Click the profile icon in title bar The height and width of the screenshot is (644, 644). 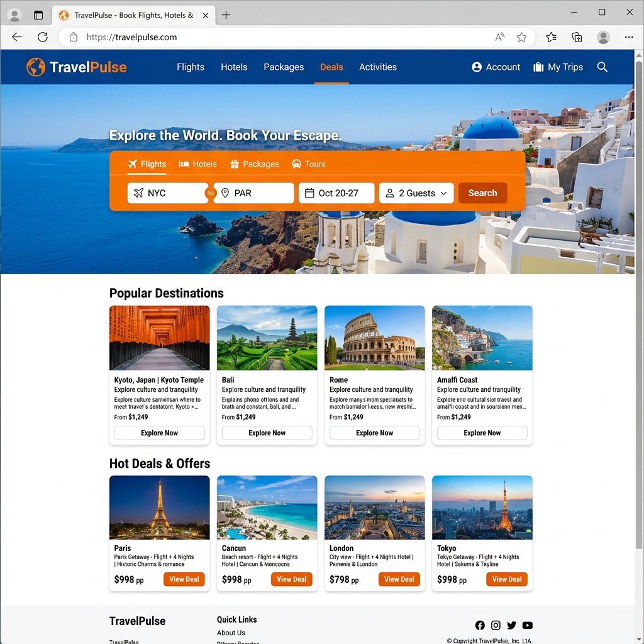click(14, 15)
